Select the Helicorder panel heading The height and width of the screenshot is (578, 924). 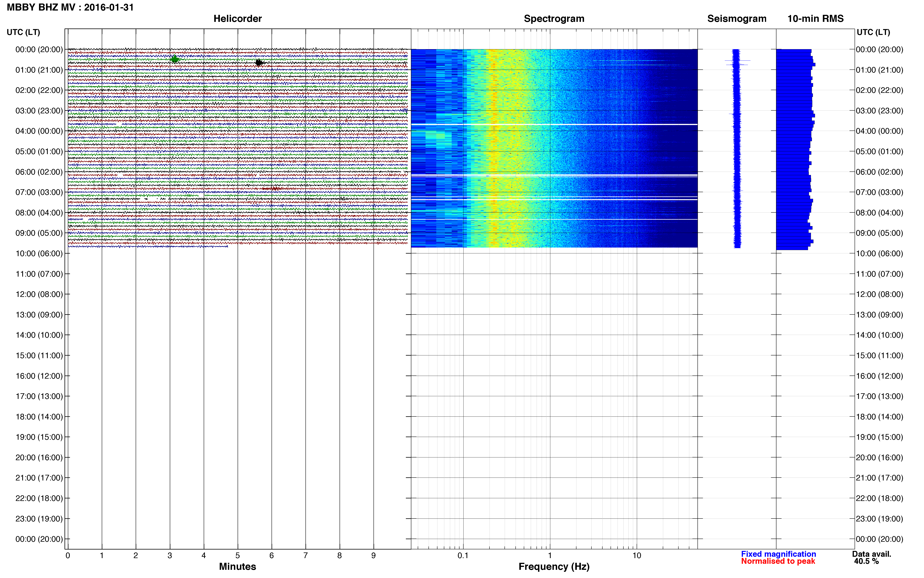[238, 18]
